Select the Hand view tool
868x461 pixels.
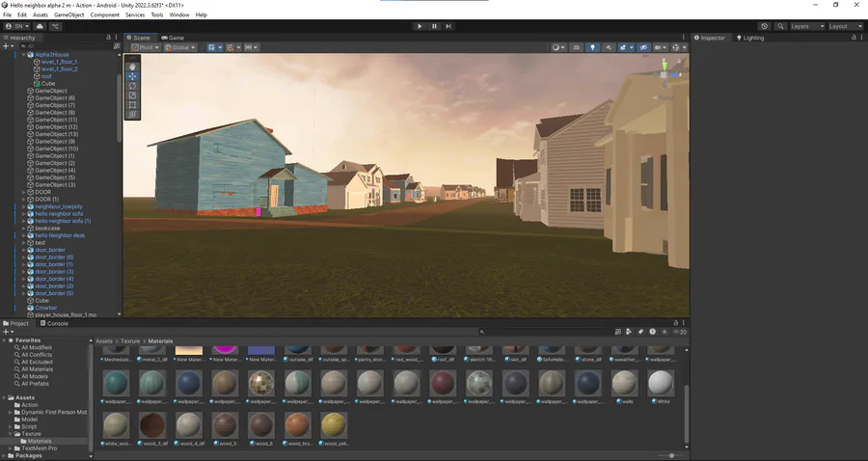pyautogui.click(x=132, y=67)
